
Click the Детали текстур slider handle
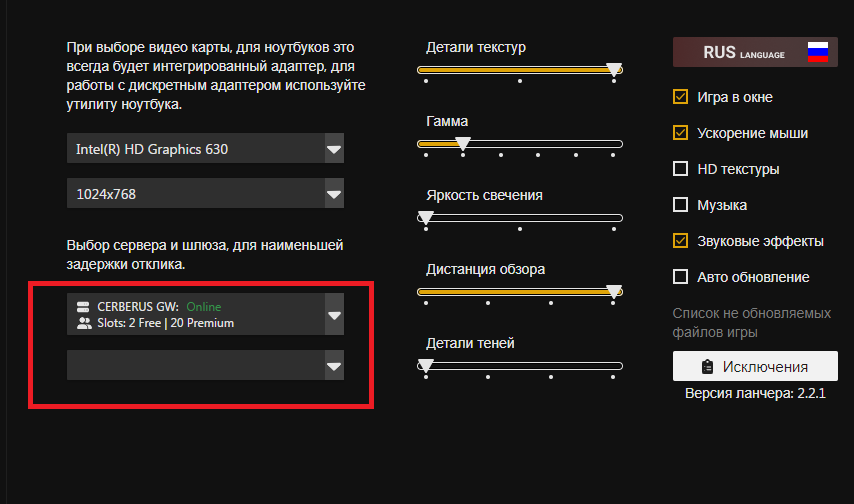(614, 70)
